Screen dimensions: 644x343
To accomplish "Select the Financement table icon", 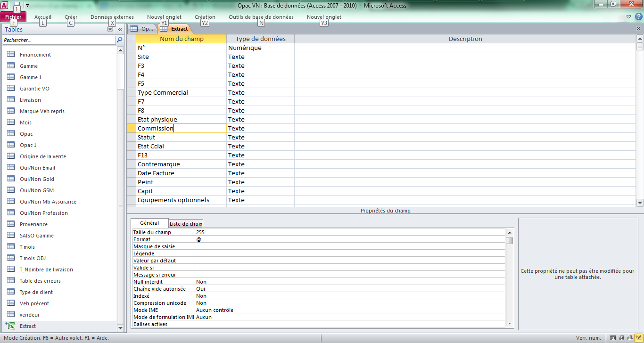I will (x=11, y=55).
